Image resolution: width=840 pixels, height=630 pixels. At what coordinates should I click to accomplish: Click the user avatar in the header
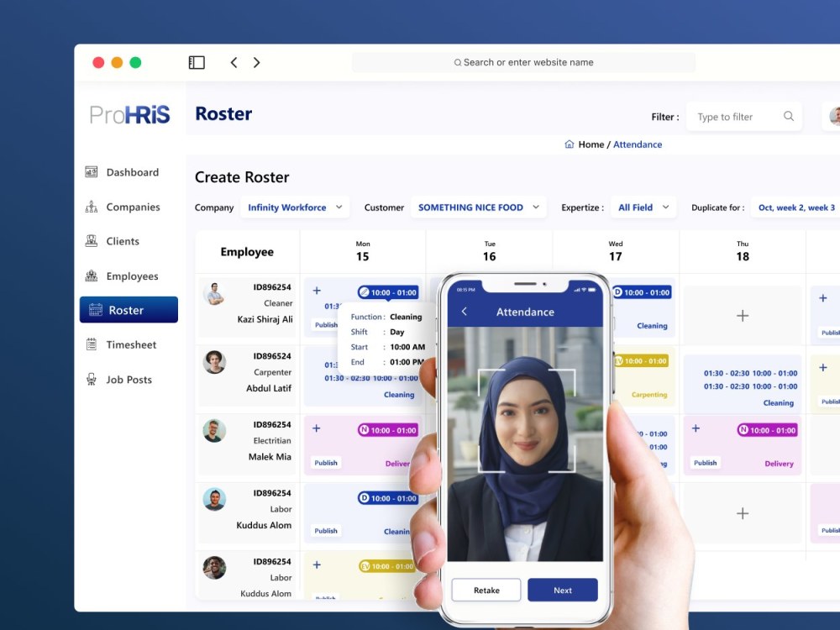coord(834,116)
